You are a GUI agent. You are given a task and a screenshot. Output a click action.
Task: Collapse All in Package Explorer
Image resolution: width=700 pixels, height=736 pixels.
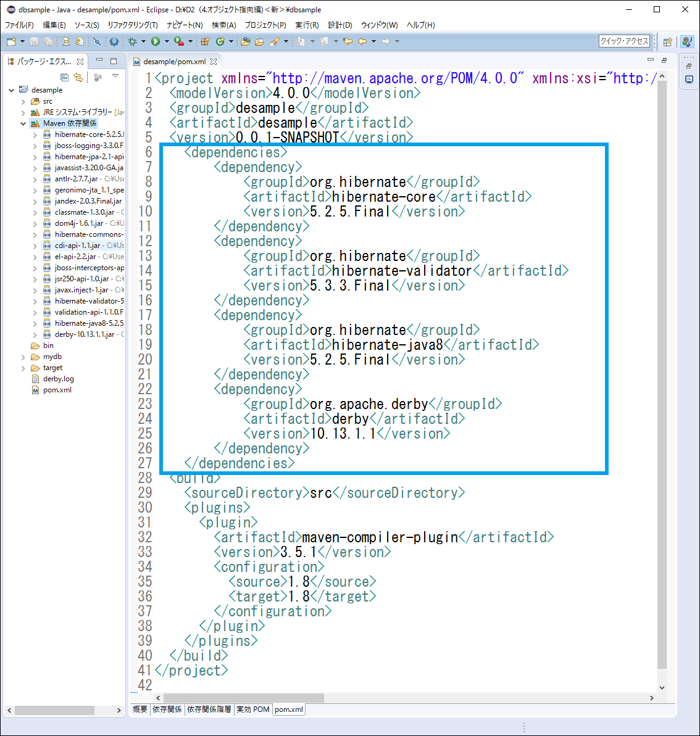[64, 77]
